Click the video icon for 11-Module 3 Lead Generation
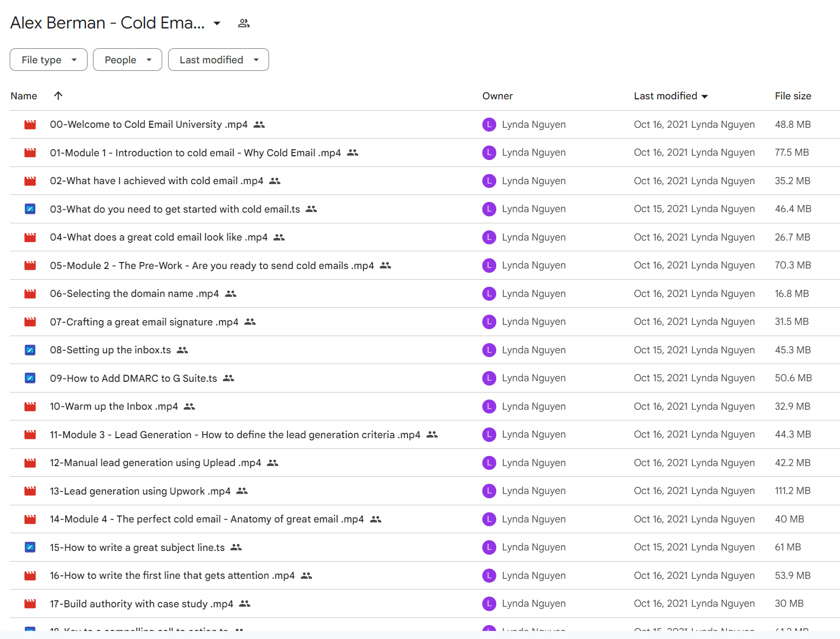Viewport: 840px width, 639px height. pyautogui.click(x=30, y=434)
